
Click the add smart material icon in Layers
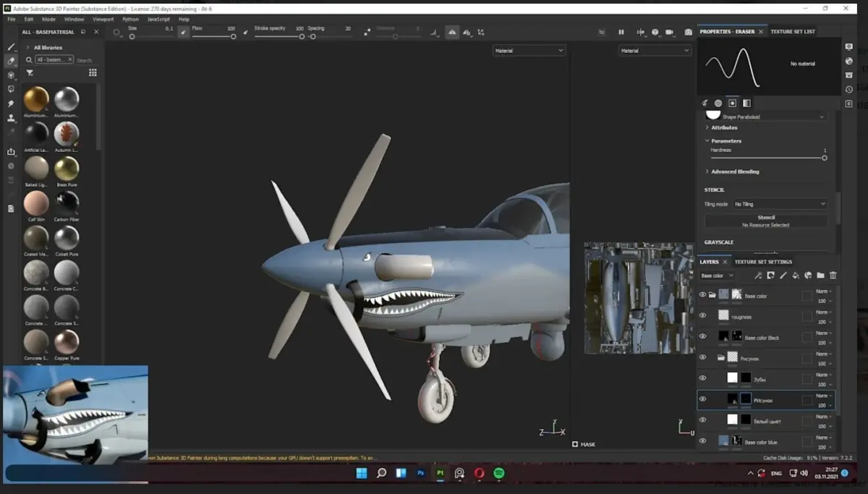point(807,276)
